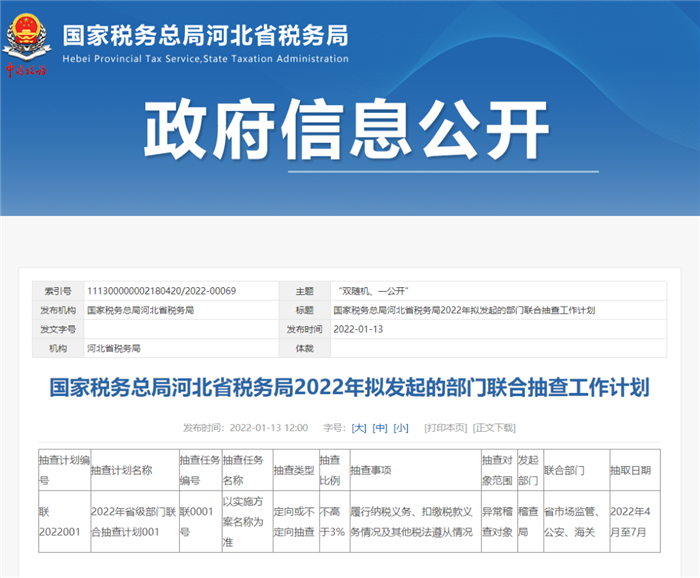Viewport: 700px width, 578px height.
Task: Set font size to medium [中]
Action: 380,428
